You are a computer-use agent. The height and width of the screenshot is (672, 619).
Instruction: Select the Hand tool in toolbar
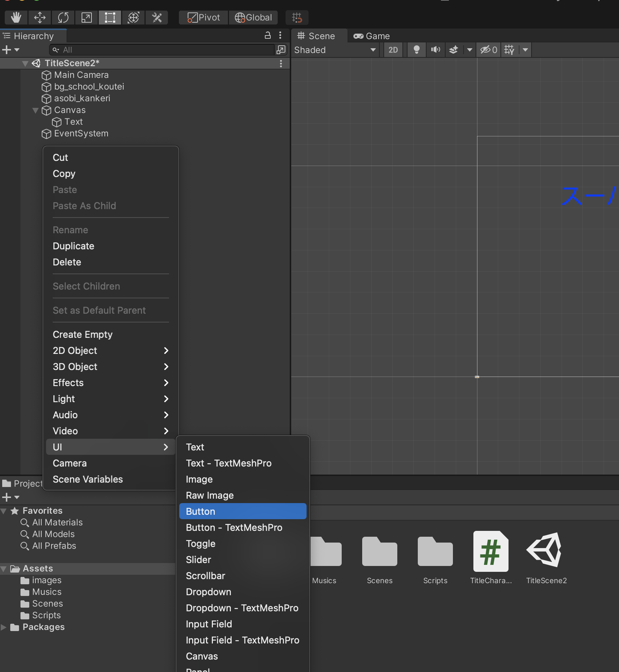[16, 17]
